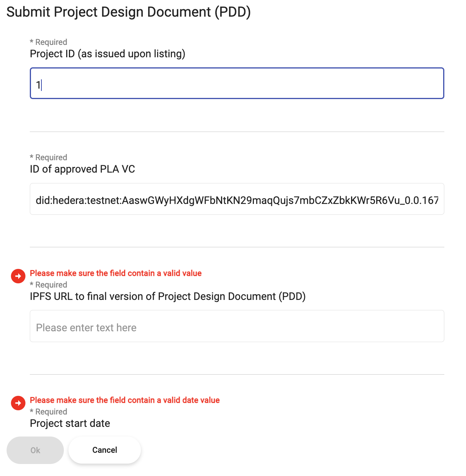Click the Required note above IPFS URL label
Screen dimensions: 466x476
click(x=49, y=285)
